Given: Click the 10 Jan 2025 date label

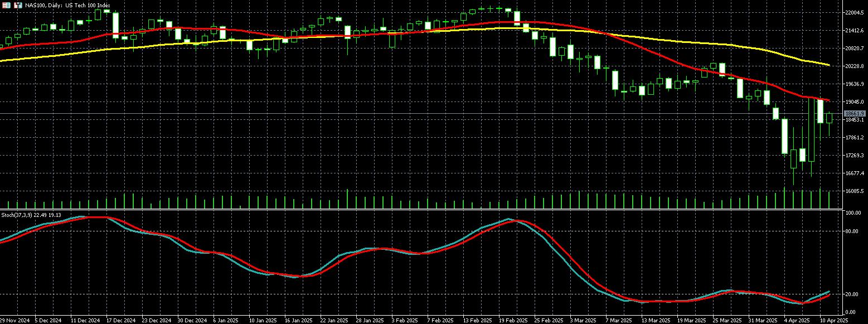Looking at the screenshot, I should (x=263, y=321).
